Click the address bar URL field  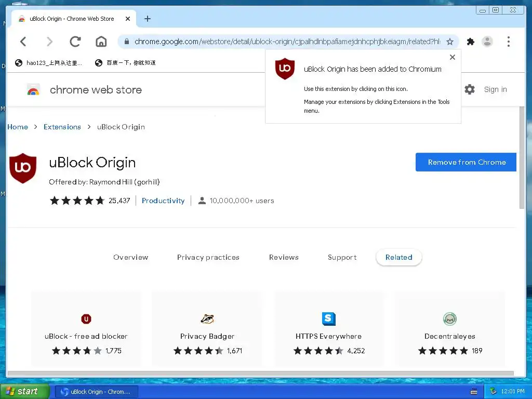pyautogui.click(x=287, y=42)
